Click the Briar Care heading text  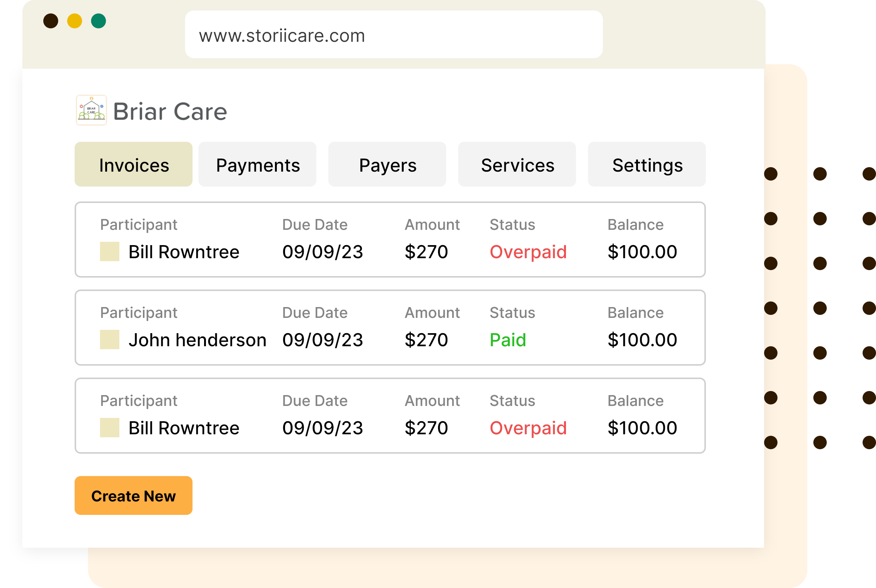coord(170,112)
